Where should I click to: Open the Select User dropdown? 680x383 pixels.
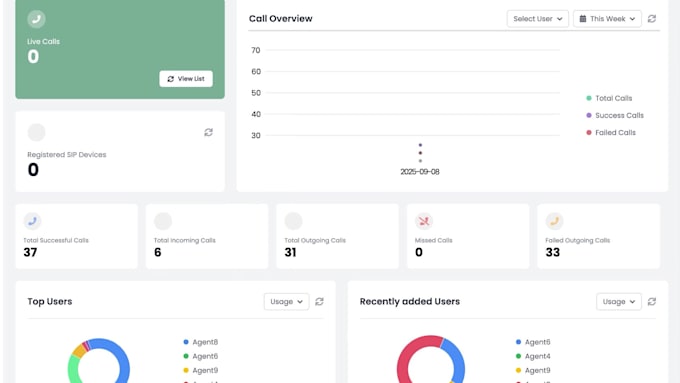point(538,19)
